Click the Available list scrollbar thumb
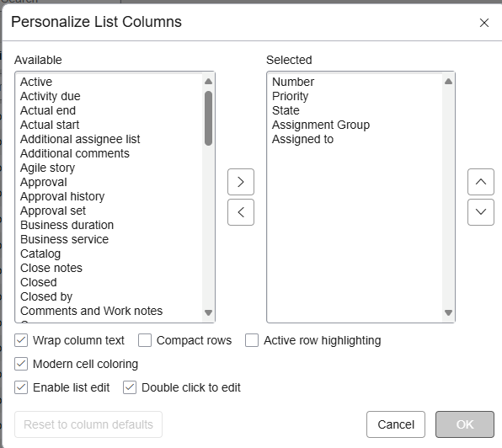The width and height of the screenshot is (502, 448). pos(208,119)
